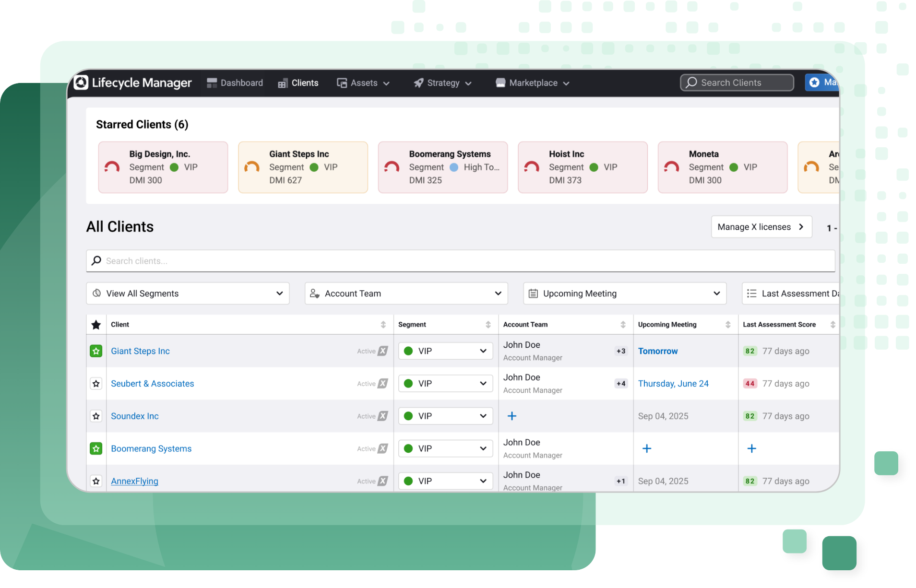
Task: Add assessment score for Boomerang Systems
Action: pos(751,448)
